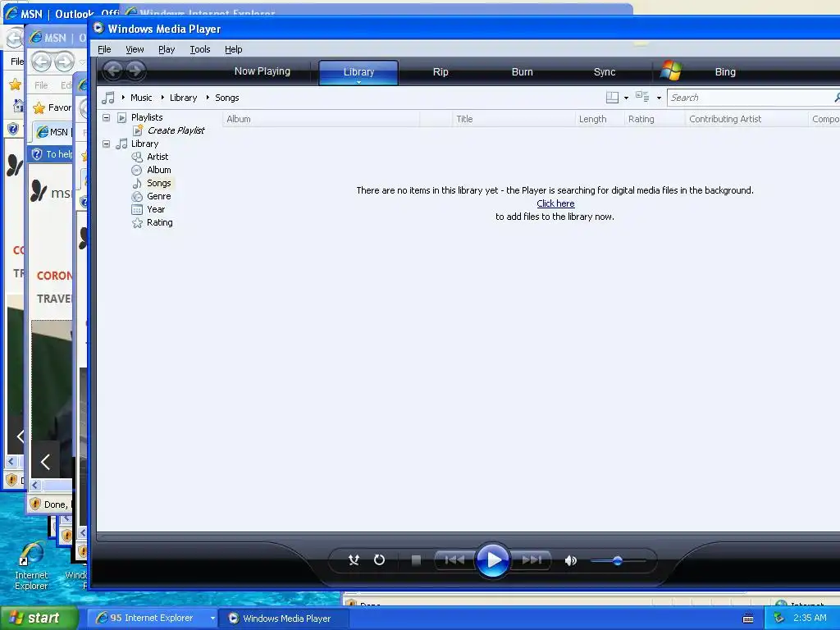This screenshot has width=840, height=630.
Task: Collapse the Library tree node
Action: (106, 144)
